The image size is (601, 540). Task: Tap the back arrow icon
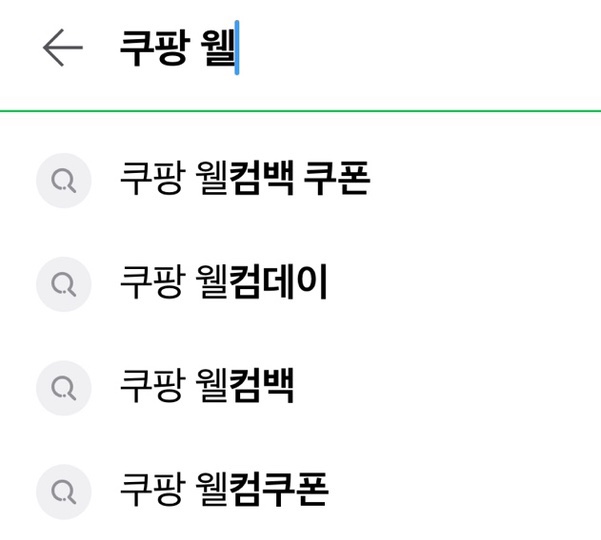62,48
